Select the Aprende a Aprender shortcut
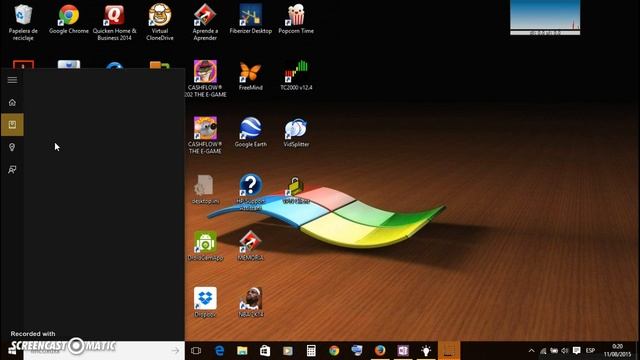This screenshot has width=640, height=360. (x=205, y=22)
